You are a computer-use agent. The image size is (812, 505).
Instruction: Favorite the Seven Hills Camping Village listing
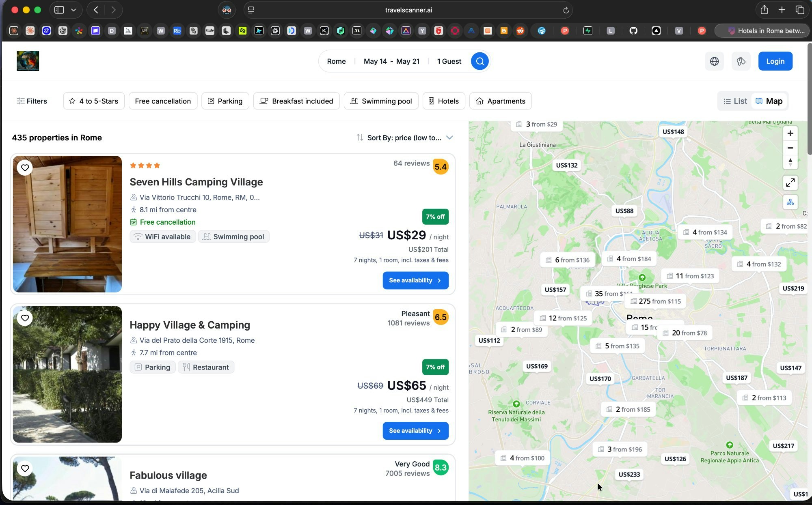pos(25,168)
